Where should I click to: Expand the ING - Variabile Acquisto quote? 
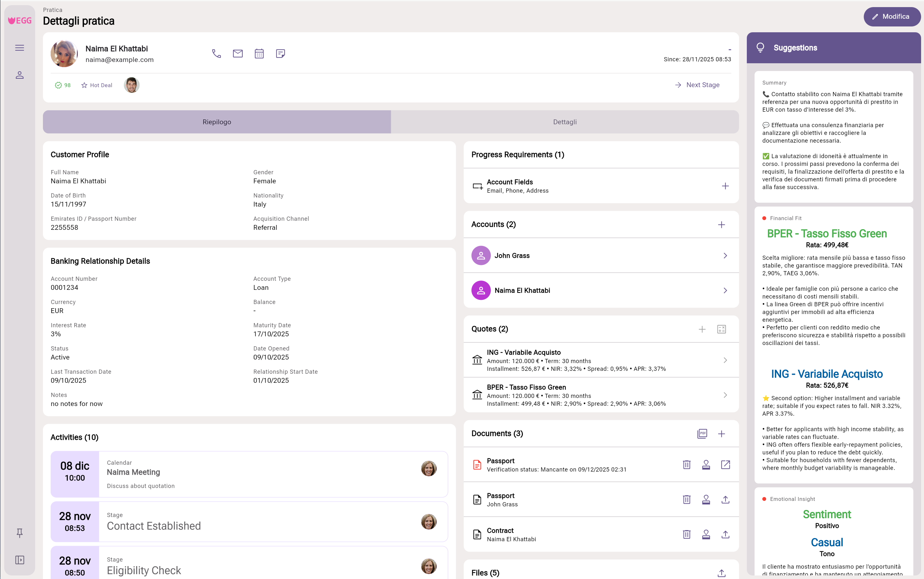[725, 361]
